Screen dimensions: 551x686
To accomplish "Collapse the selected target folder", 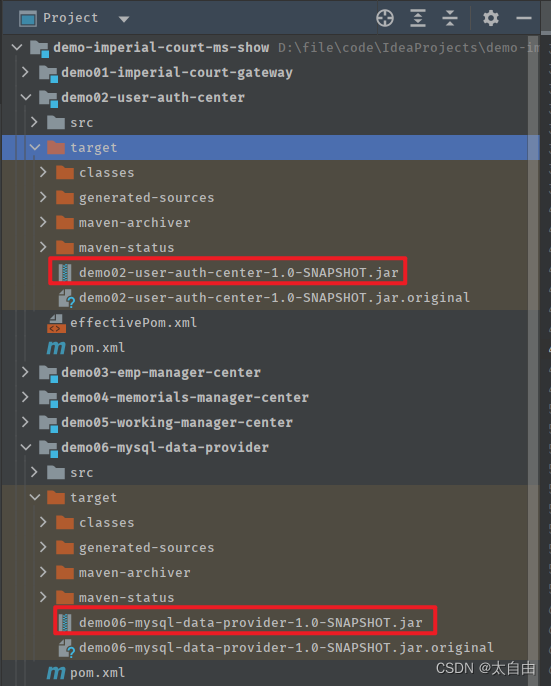I will click(35, 147).
